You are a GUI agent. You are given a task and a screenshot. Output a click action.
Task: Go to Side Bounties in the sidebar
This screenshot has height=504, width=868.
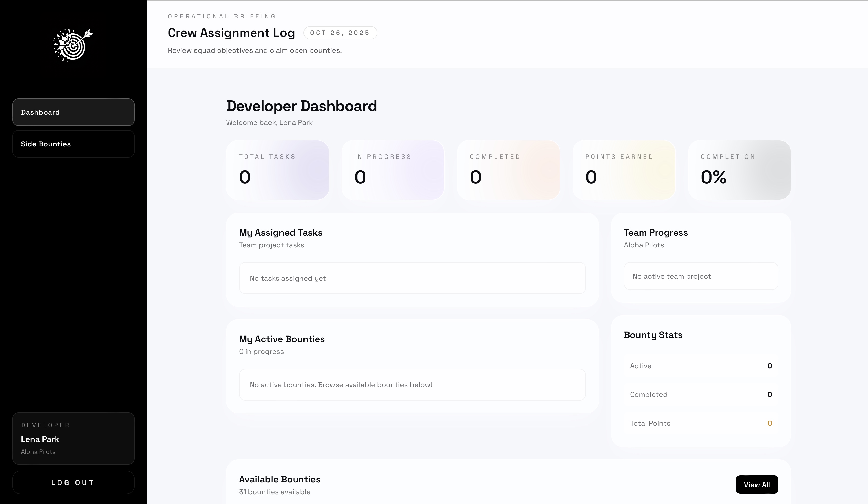pos(73,144)
